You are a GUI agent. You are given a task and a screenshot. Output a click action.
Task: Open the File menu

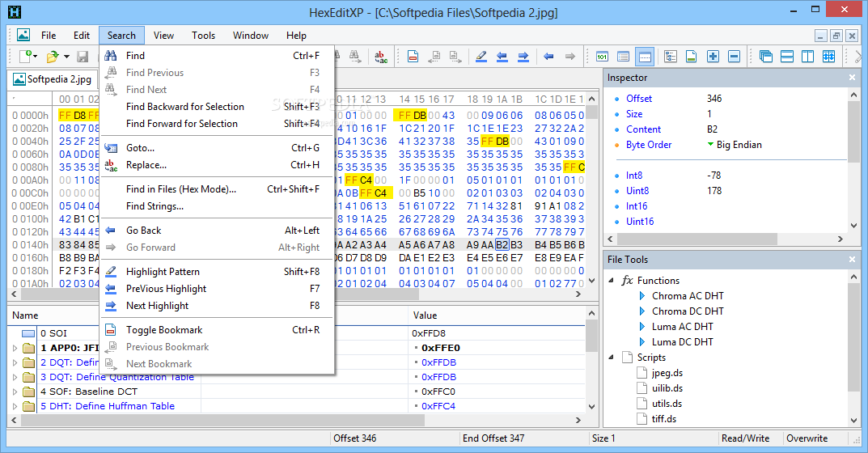[x=49, y=36]
